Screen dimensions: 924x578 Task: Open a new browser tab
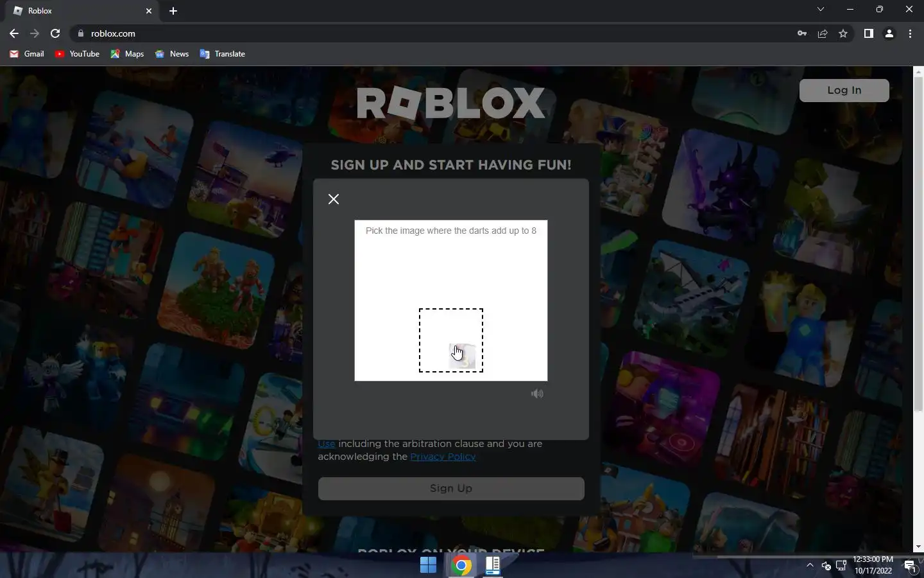tap(173, 11)
